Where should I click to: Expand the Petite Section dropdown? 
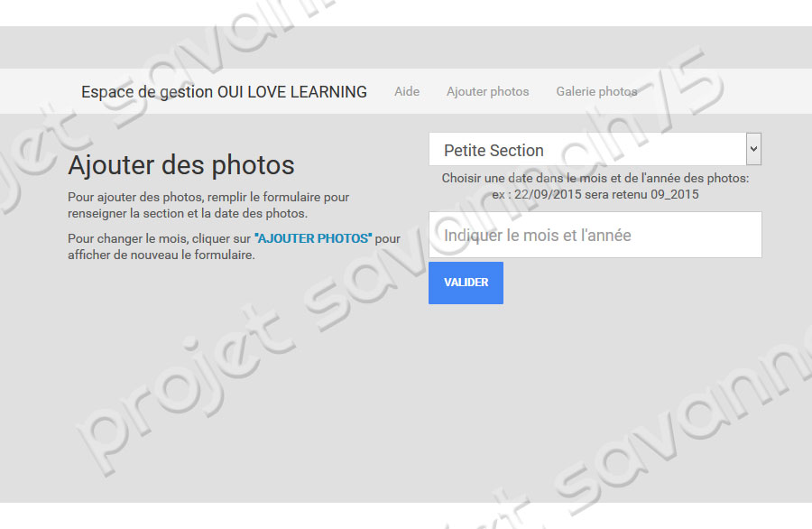586,150
